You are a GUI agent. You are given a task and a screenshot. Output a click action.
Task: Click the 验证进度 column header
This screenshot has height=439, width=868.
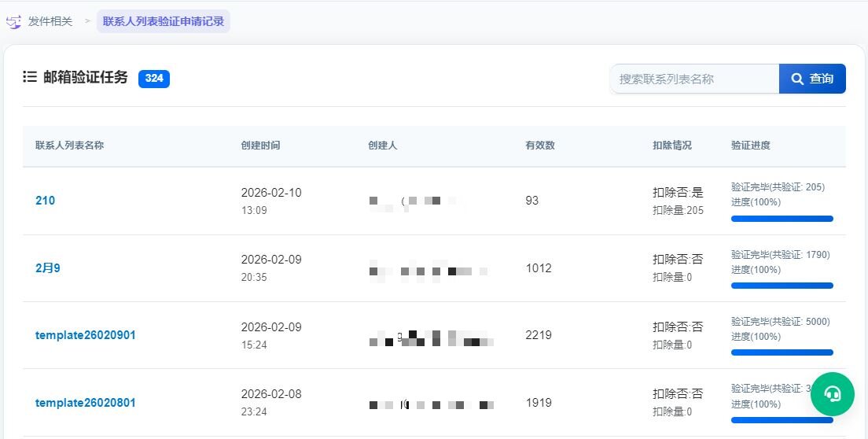pyautogui.click(x=751, y=146)
